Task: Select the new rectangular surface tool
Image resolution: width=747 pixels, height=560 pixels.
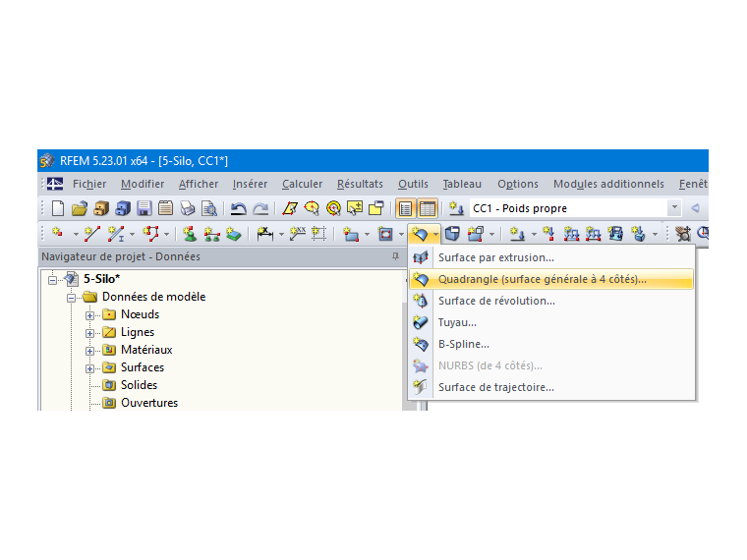Action: [351, 234]
